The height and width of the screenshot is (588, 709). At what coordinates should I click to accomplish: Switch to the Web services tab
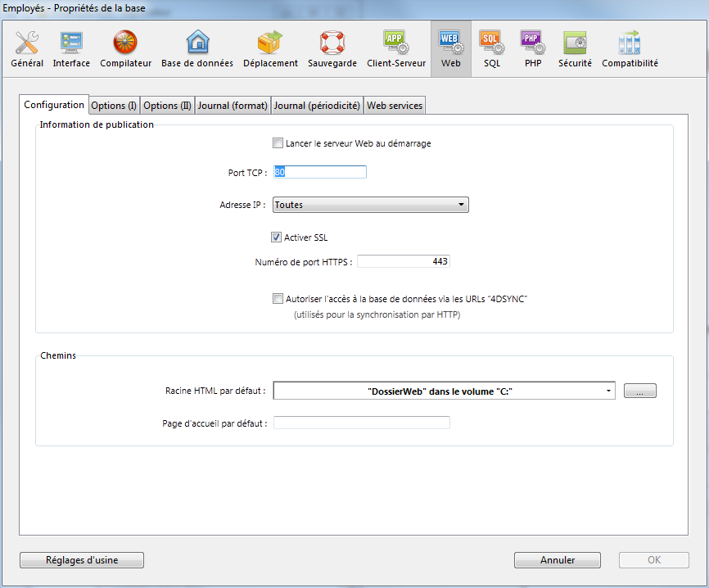394,106
